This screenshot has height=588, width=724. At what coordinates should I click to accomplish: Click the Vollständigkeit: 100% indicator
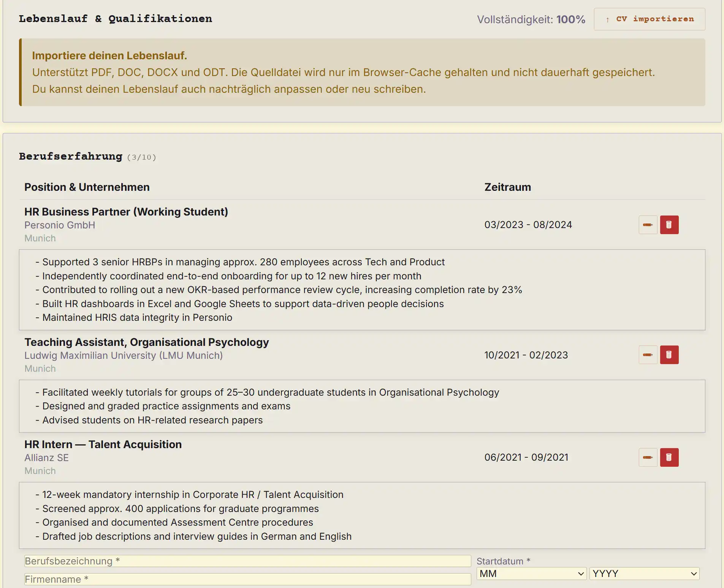pyautogui.click(x=531, y=19)
